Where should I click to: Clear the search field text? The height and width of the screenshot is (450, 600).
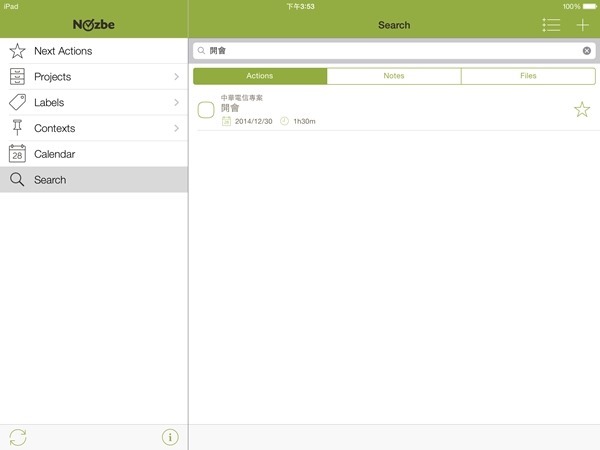pyautogui.click(x=587, y=51)
